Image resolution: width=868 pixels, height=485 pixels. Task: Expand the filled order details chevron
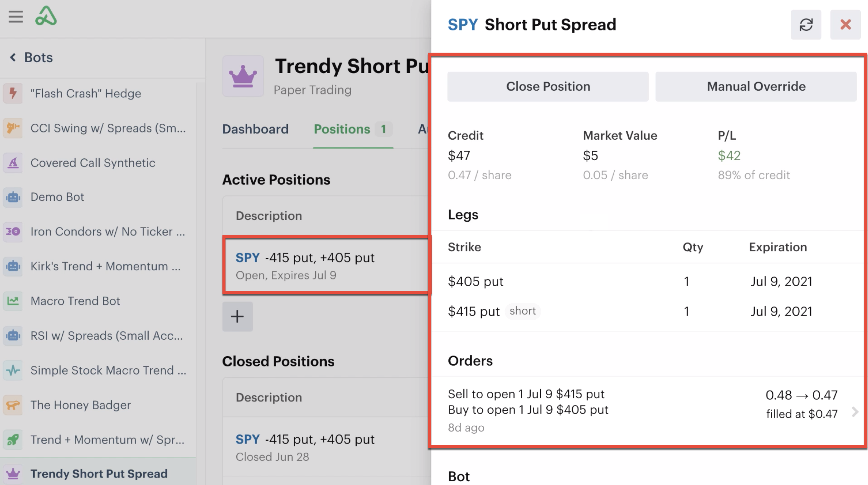coord(855,412)
